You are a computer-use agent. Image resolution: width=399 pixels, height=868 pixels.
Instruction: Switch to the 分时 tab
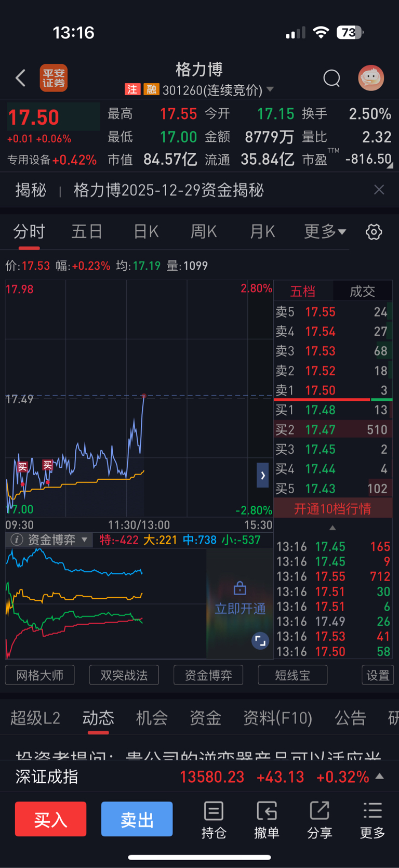click(29, 231)
